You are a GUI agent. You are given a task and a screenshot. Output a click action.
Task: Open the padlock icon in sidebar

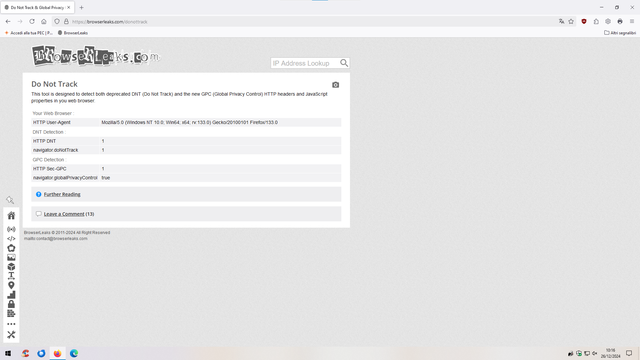coord(11,304)
